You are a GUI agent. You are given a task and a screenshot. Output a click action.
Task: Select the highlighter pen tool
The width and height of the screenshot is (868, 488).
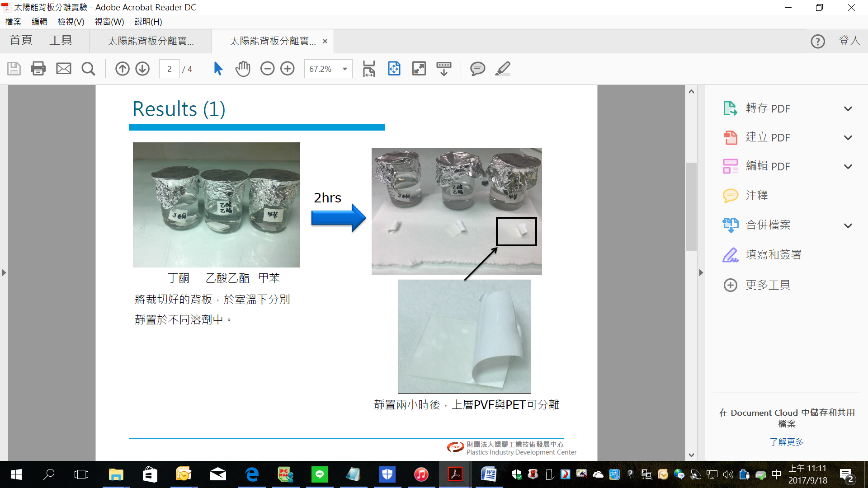[x=503, y=69]
